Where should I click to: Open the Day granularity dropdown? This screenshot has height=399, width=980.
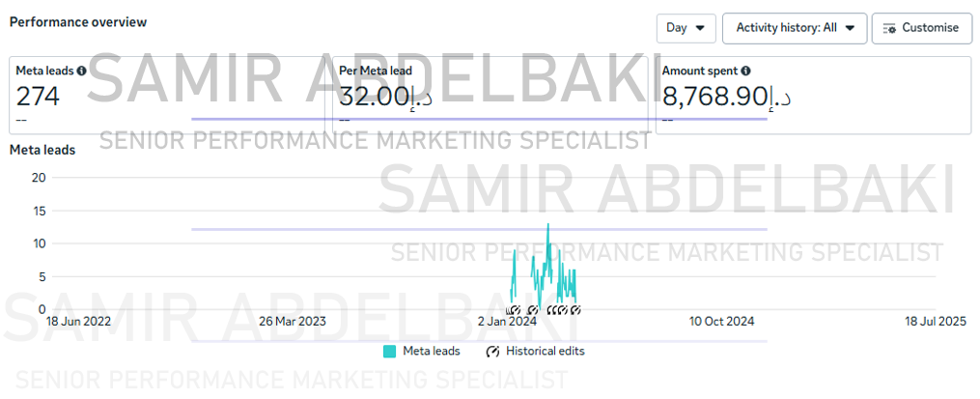click(686, 28)
